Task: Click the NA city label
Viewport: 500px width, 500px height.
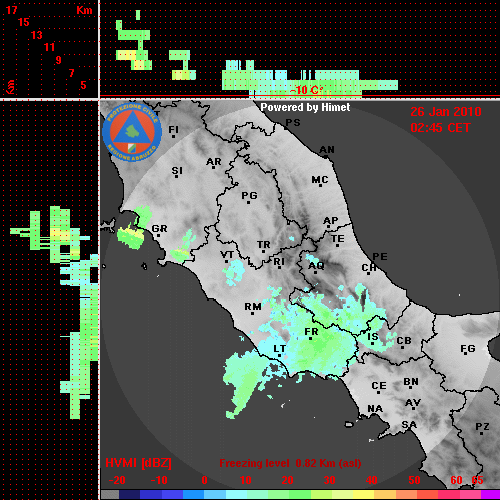Action: [375, 408]
